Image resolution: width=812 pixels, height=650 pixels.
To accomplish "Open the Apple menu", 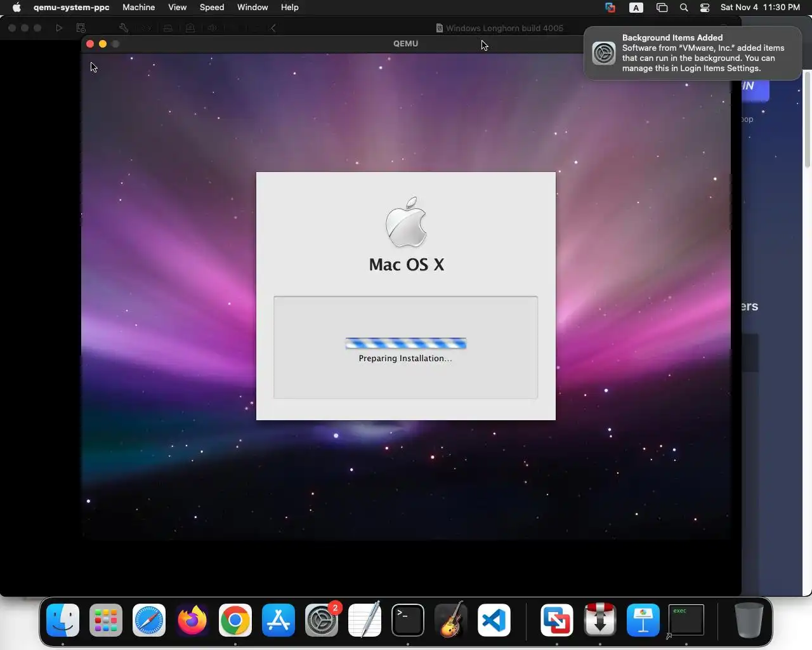I will click(16, 8).
